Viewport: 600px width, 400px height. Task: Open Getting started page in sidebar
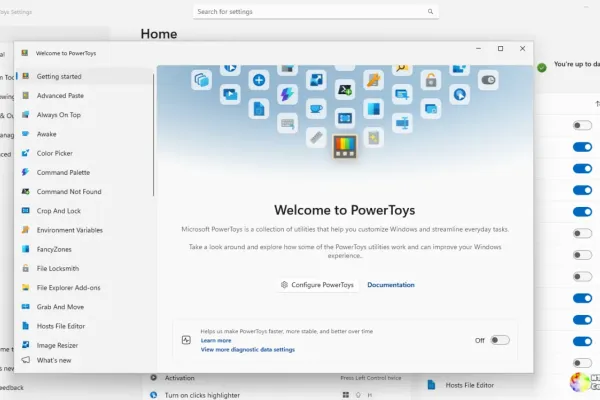point(84,76)
